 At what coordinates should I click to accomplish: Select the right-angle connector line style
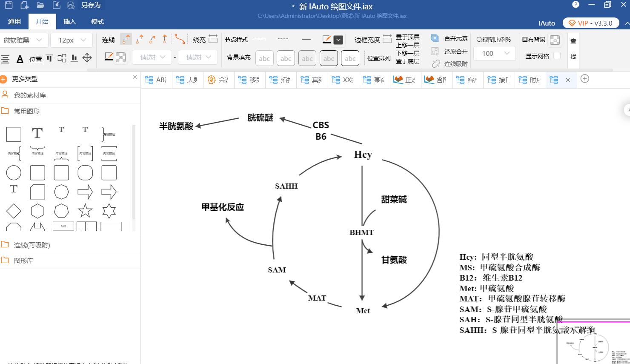(126, 39)
